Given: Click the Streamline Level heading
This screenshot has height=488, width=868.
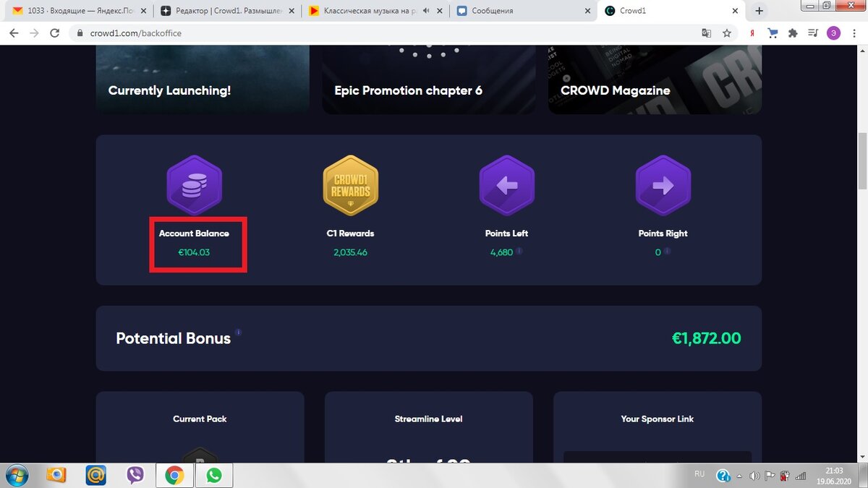Looking at the screenshot, I should 429,419.
